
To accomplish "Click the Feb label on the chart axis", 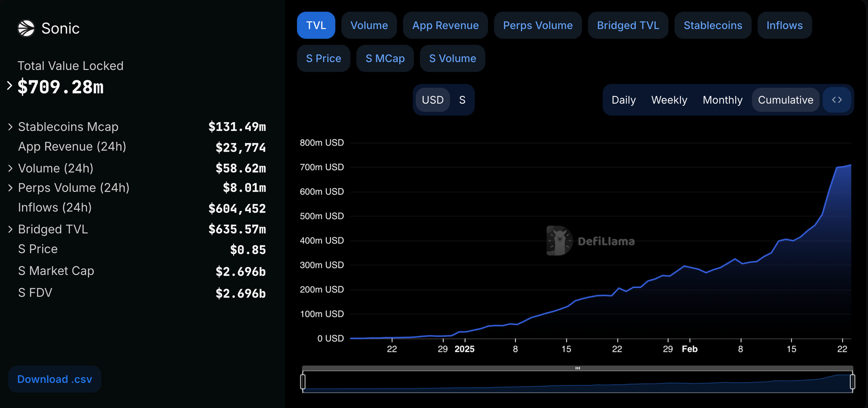I will pos(690,349).
